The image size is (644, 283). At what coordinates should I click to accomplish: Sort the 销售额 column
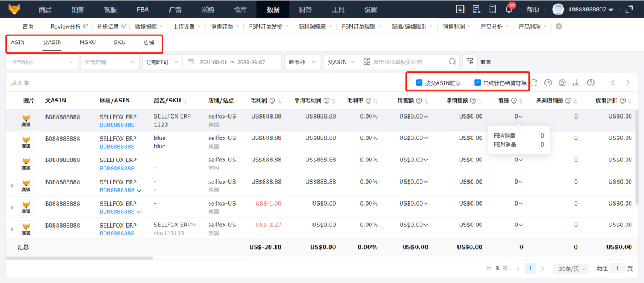[426, 101]
